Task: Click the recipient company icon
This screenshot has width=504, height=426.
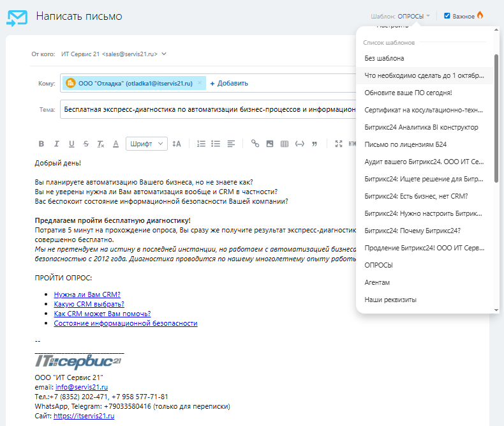Action: [x=70, y=83]
